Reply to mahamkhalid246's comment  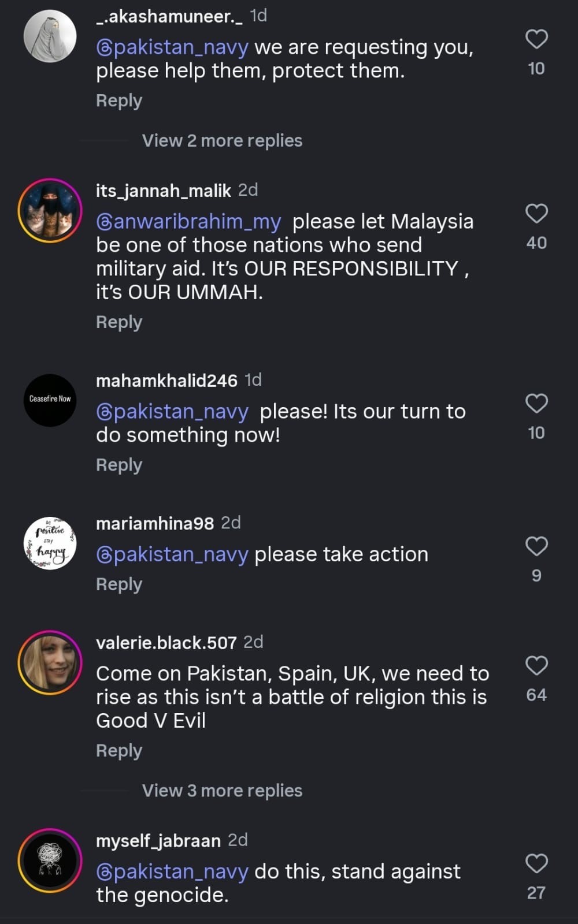click(119, 465)
